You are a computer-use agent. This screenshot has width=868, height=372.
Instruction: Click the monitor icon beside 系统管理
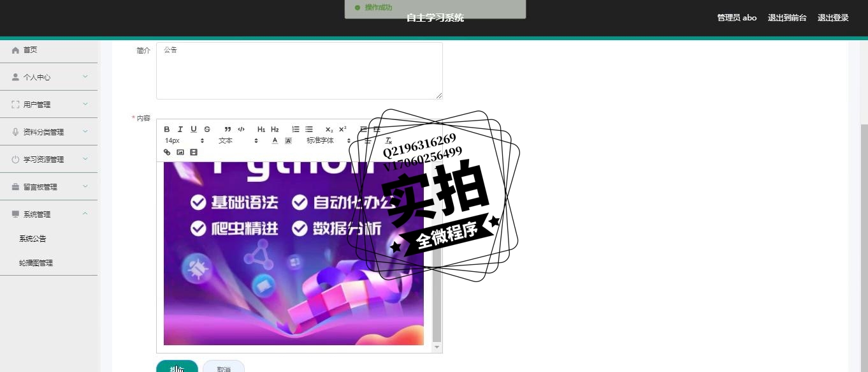15,214
